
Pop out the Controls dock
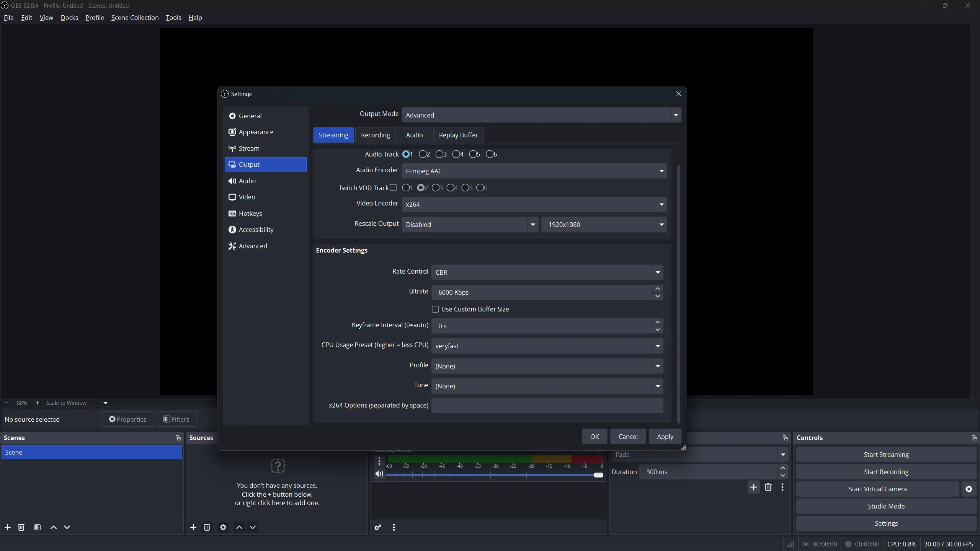click(x=974, y=438)
